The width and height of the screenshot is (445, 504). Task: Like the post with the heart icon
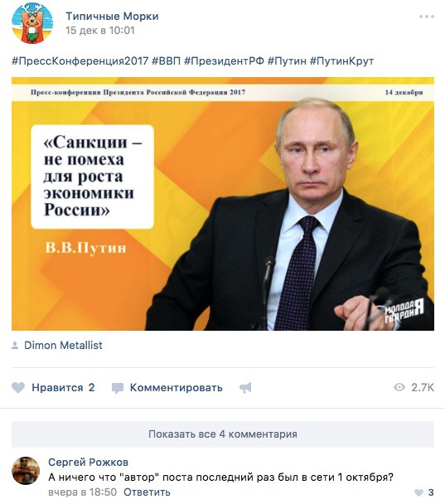[18, 388]
